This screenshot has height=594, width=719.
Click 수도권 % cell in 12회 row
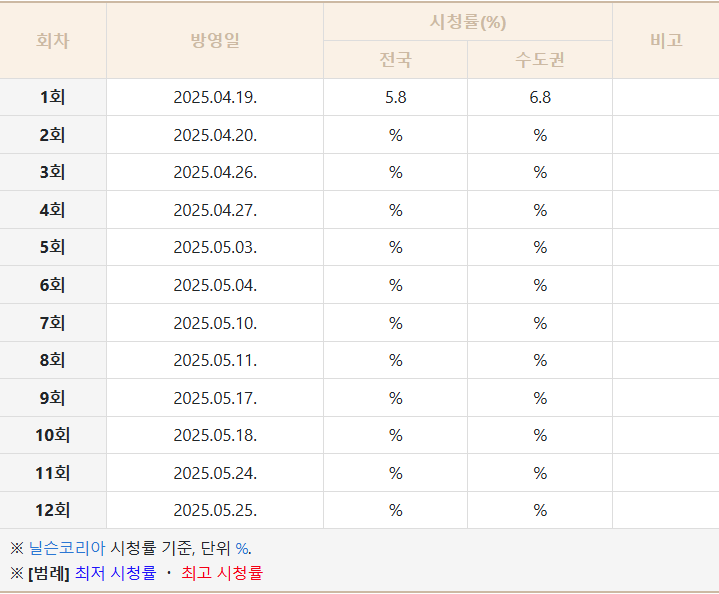(x=540, y=510)
